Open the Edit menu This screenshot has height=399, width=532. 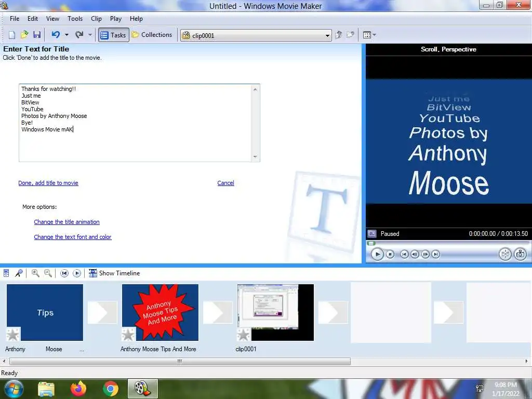tap(33, 19)
